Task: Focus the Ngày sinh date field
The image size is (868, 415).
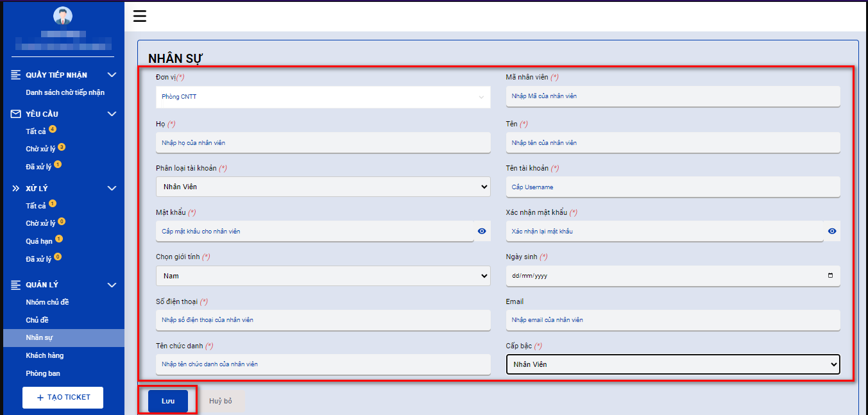Action: click(x=673, y=276)
